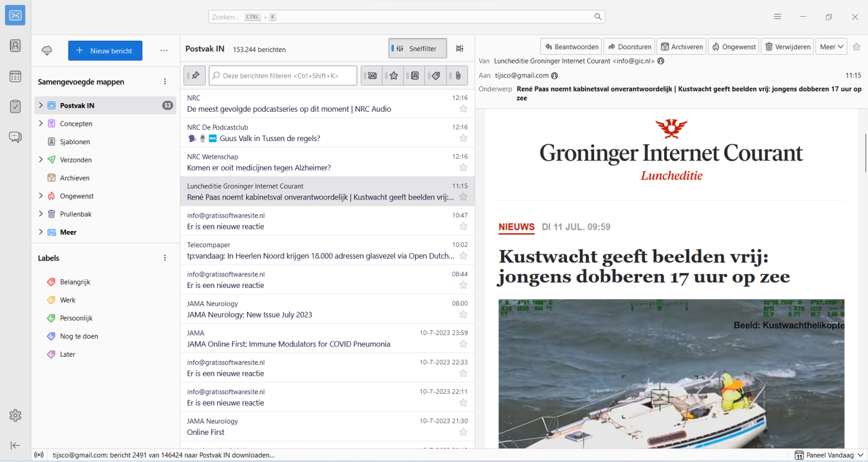Star the Telecompaper message
The height and width of the screenshot is (462, 868).
coord(463,256)
